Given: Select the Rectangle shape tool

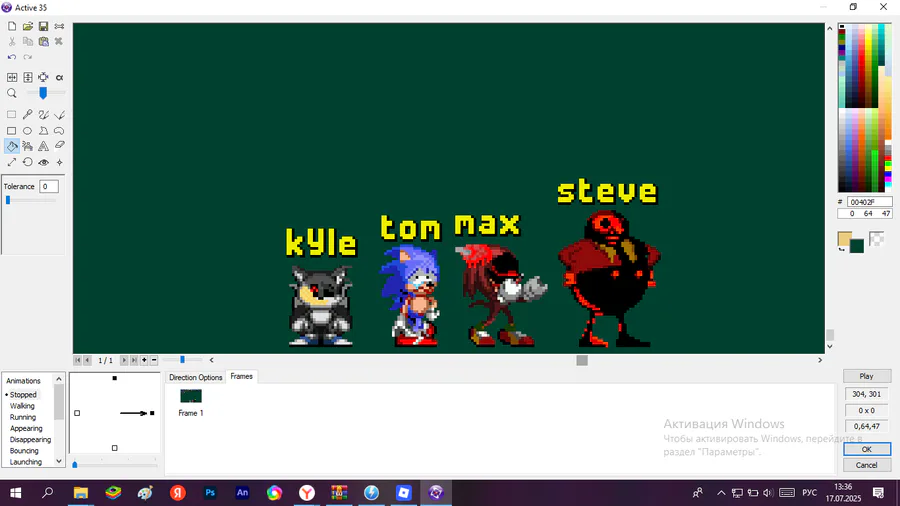Looking at the screenshot, I should pos(11,131).
